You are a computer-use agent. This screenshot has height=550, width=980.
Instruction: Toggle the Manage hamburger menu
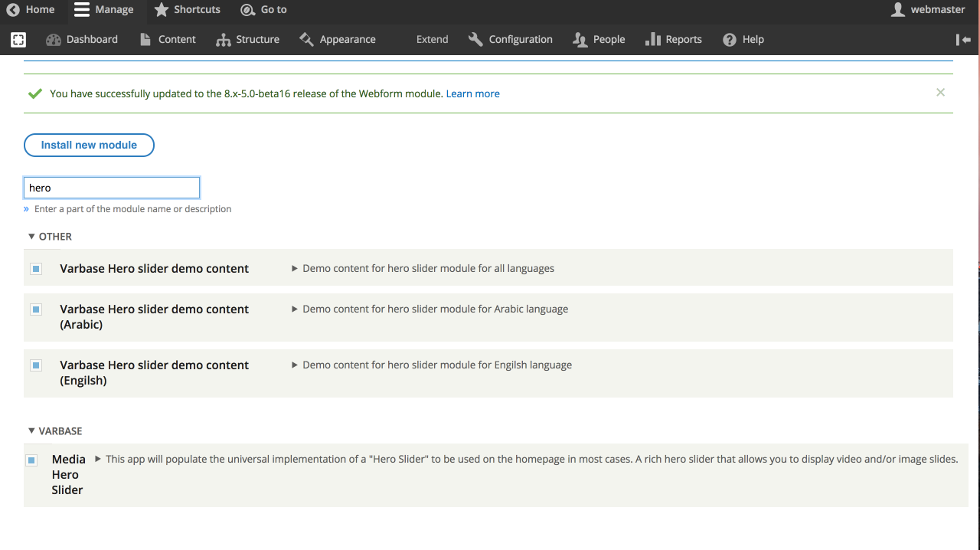82,10
